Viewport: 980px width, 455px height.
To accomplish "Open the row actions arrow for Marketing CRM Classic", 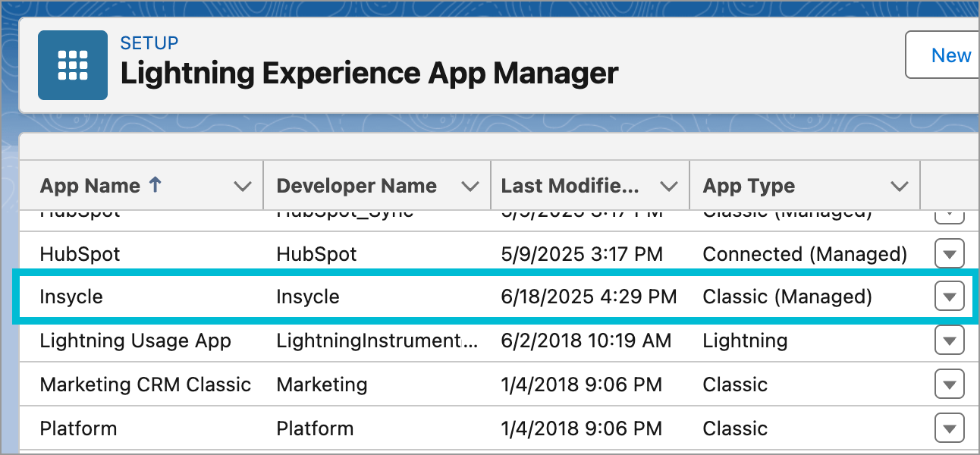I will pyautogui.click(x=950, y=384).
